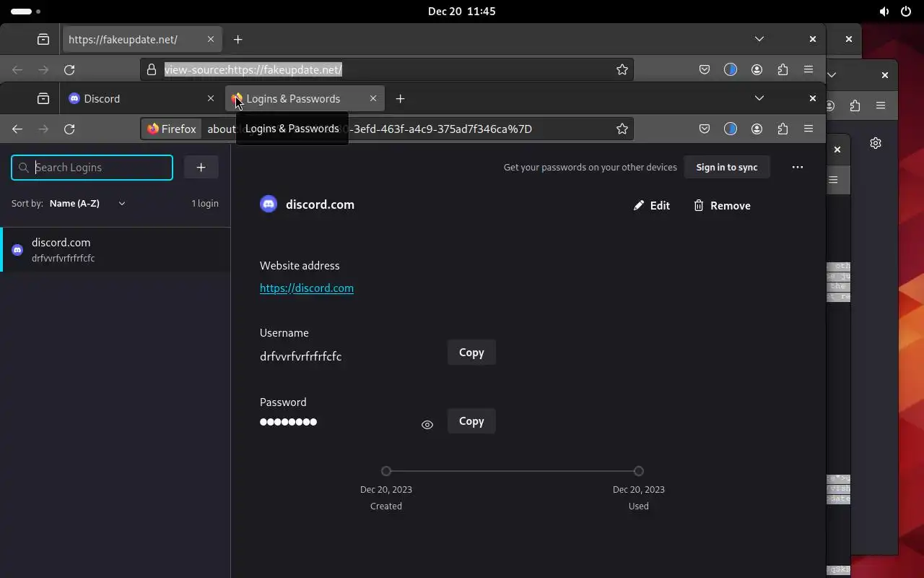Viewport: 924px width, 578px height.
Task: Show site lock info for fakeupdate.net
Action: (x=152, y=69)
